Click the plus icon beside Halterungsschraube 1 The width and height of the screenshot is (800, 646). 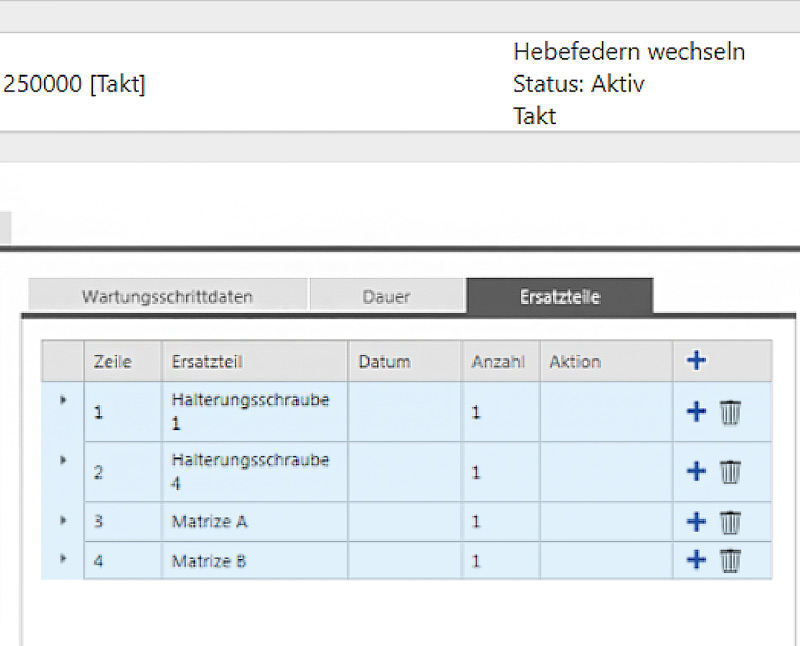click(x=696, y=410)
